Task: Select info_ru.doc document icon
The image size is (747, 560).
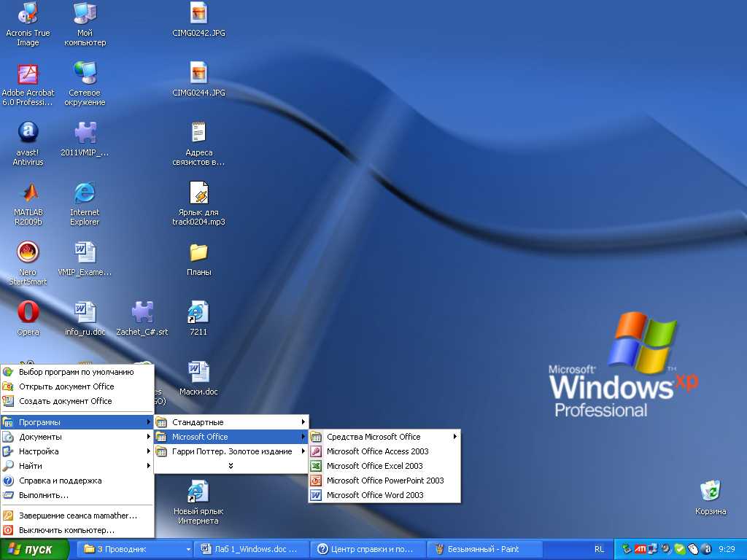Action: (85, 319)
